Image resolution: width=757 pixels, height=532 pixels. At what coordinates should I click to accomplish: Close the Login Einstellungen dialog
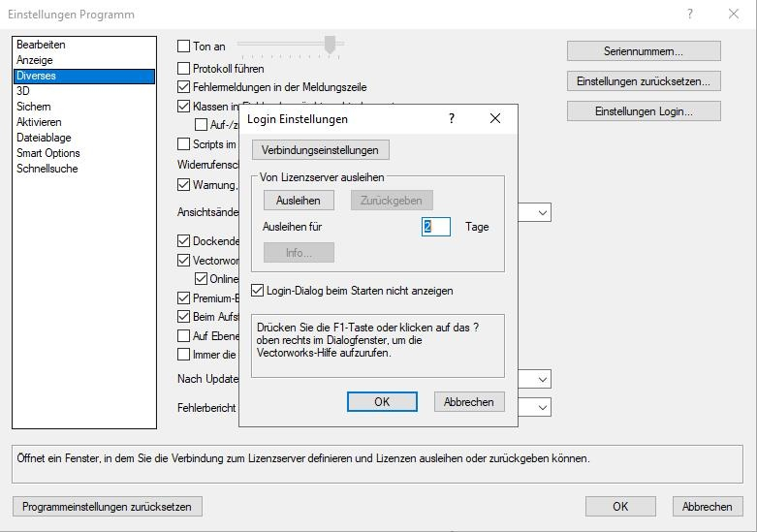click(495, 118)
